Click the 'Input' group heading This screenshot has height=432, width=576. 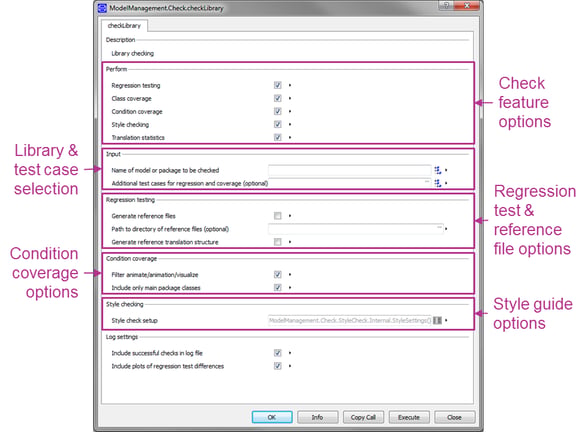[113, 154]
